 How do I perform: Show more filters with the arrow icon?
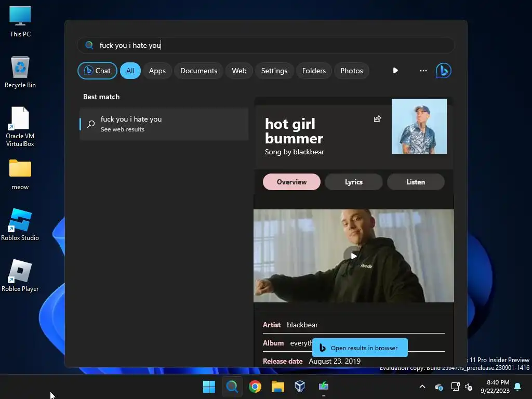[395, 71]
